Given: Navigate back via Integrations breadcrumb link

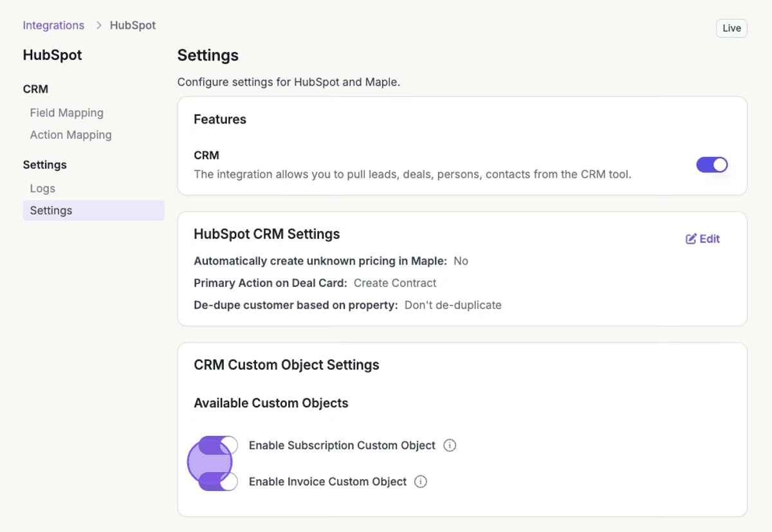Looking at the screenshot, I should tap(53, 26).
